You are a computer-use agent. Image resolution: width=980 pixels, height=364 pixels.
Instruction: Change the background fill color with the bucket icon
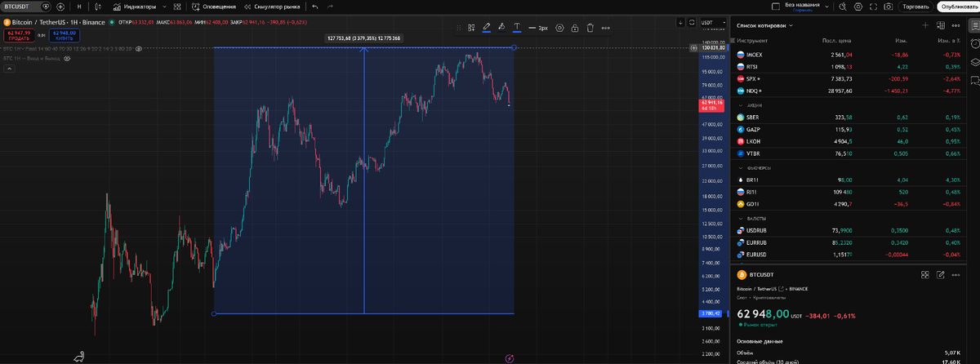[501, 27]
